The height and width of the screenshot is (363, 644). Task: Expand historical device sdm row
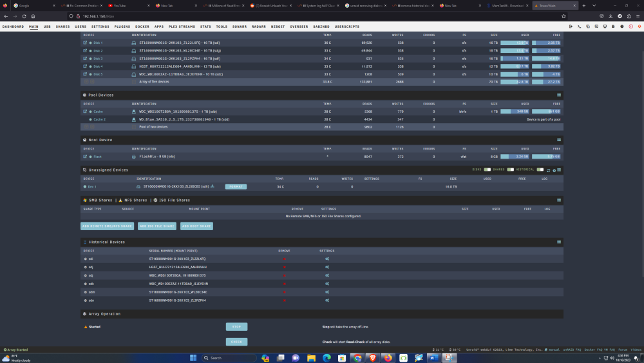[x=86, y=292]
